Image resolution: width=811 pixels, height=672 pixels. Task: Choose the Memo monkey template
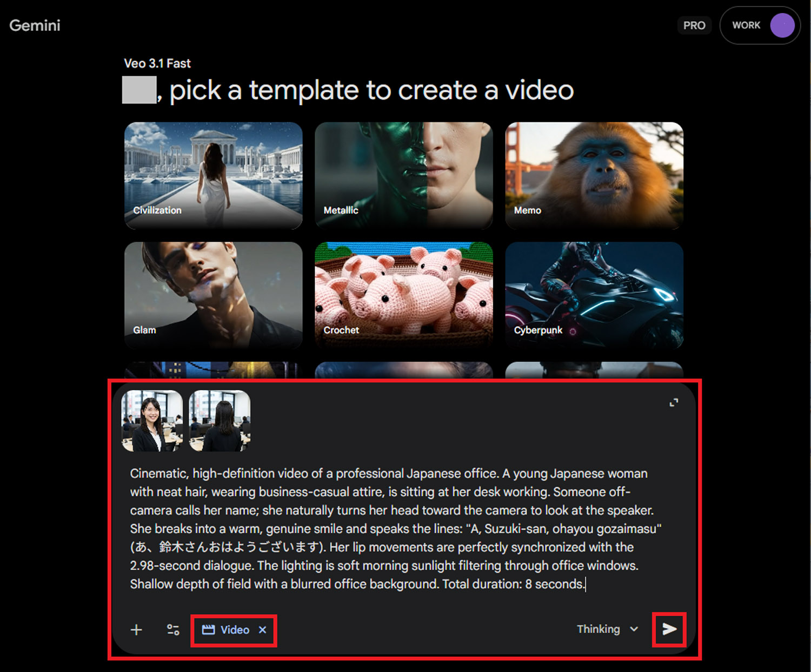tap(594, 175)
